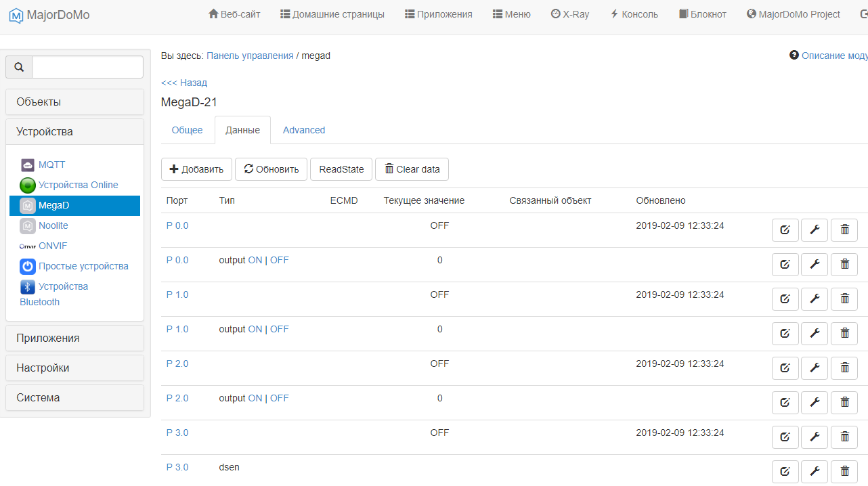Viewport: 868px width, 486px height.
Task: Turn ON the P 0.0 output
Action: (x=255, y=260)
